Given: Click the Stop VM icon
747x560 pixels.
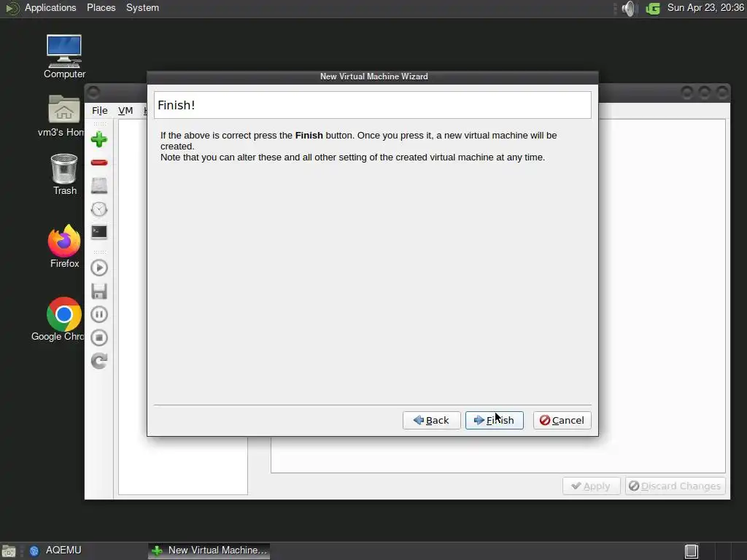Looking at the screenshot, I should (99, 338).
